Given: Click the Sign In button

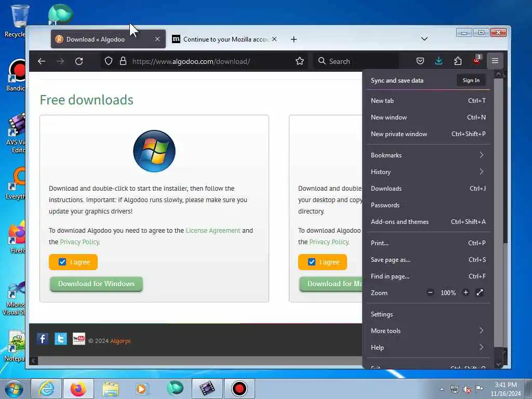Looking at the screenshot, I should tap(471, 81).
